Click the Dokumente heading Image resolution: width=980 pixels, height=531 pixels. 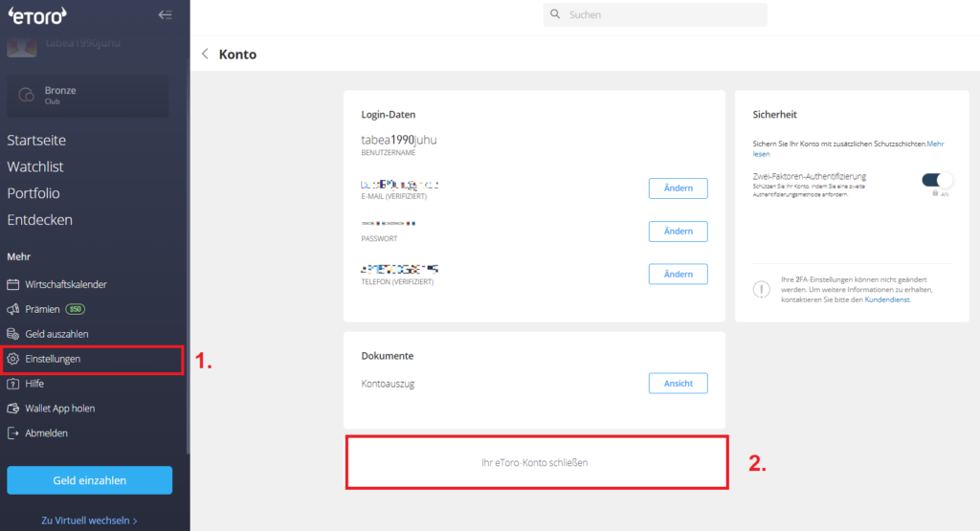click(x=388, y=356)
